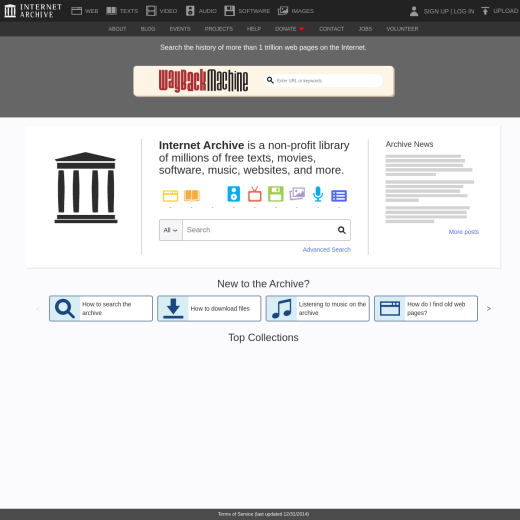520x520 pixels.
Task: Open the Images section in top bar
Action: 296,11
